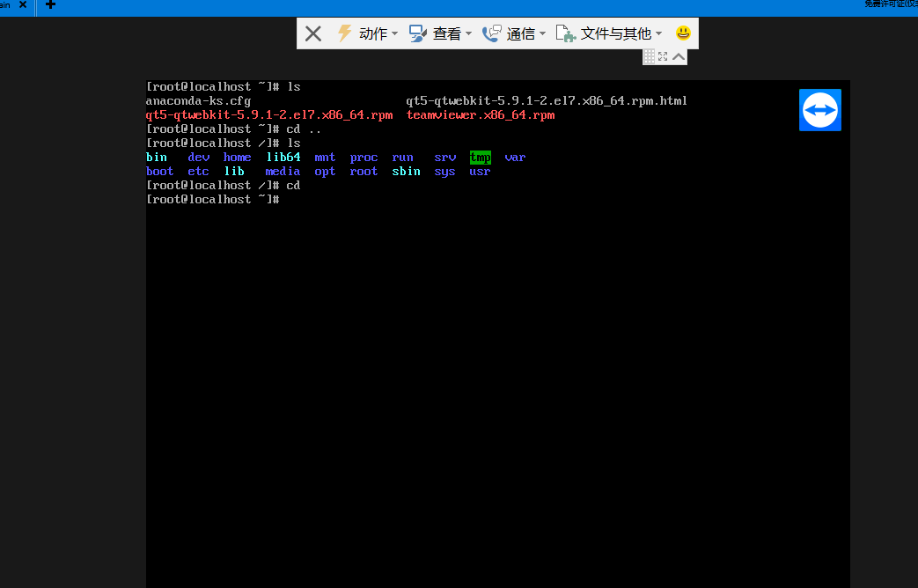
Task: Click the phone chat Communicate icon
Action: click(491, 33)
